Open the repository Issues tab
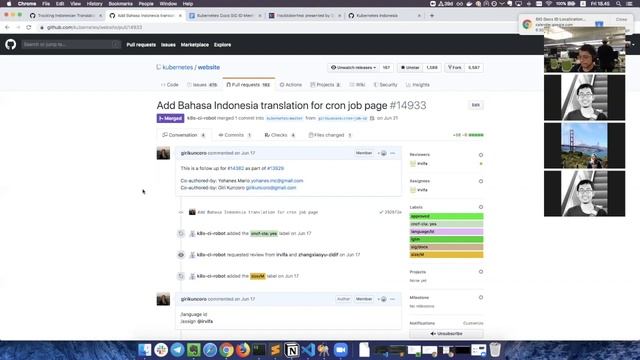Viewport: 640px width, 360px height. (x=202, y=85)
